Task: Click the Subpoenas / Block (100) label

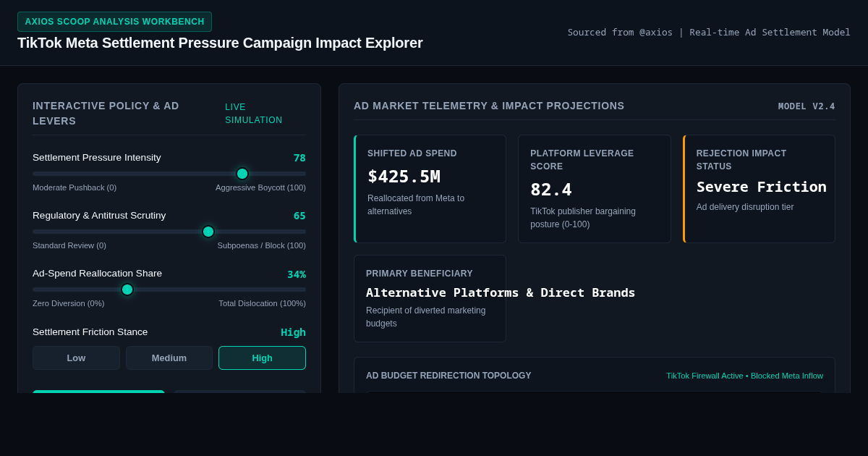Action: [x=261, y=245]
